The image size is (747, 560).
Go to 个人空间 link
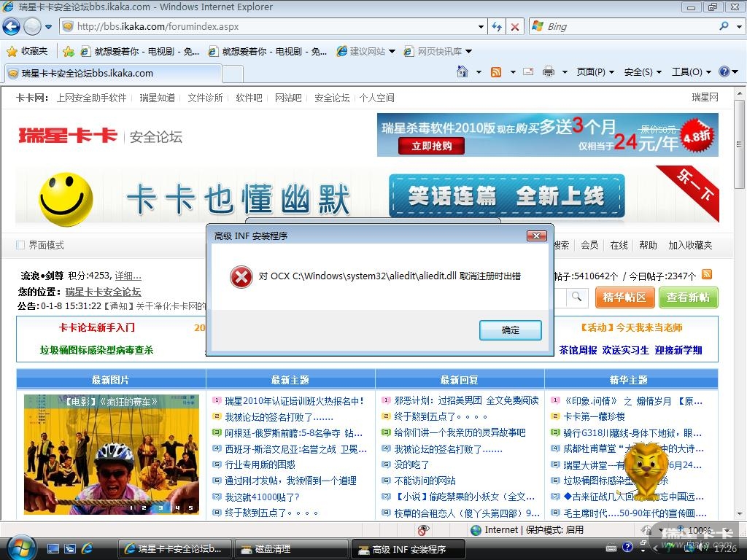click(377, 98)
